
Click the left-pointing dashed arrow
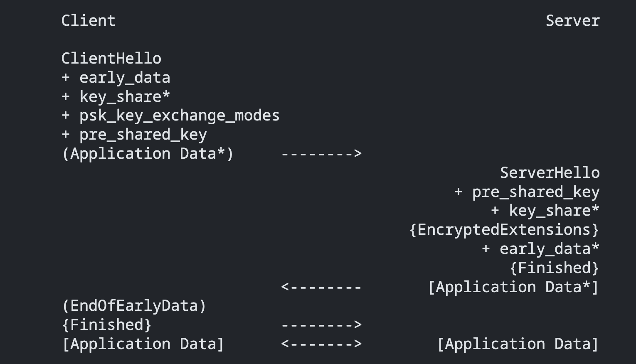tap(321, 287)
